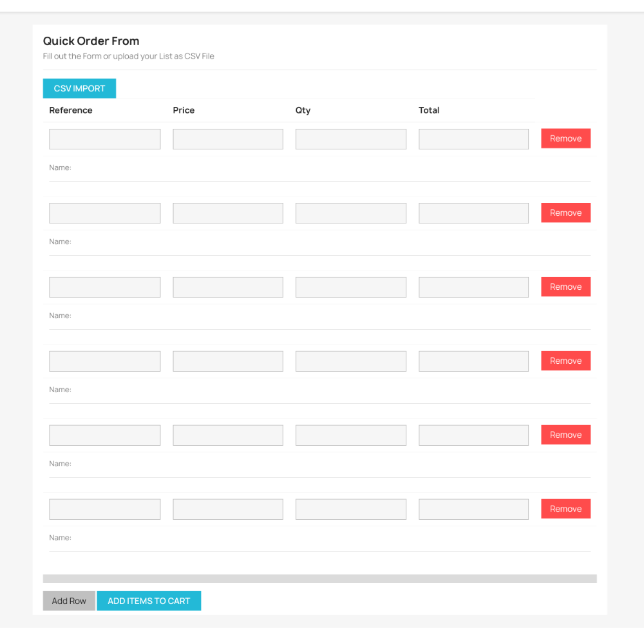
Task: Click the Quick Order From heading
Action: [x=91, y=41]
